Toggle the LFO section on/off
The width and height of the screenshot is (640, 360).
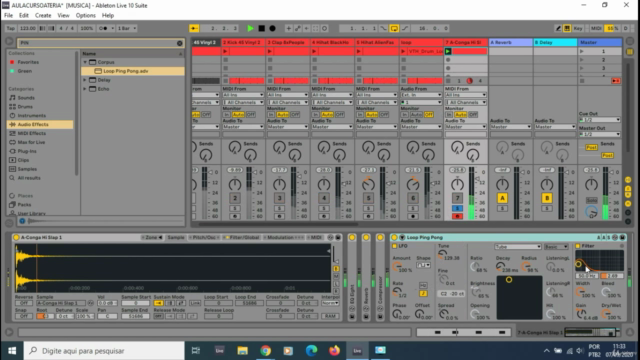[x=394, y=246]
